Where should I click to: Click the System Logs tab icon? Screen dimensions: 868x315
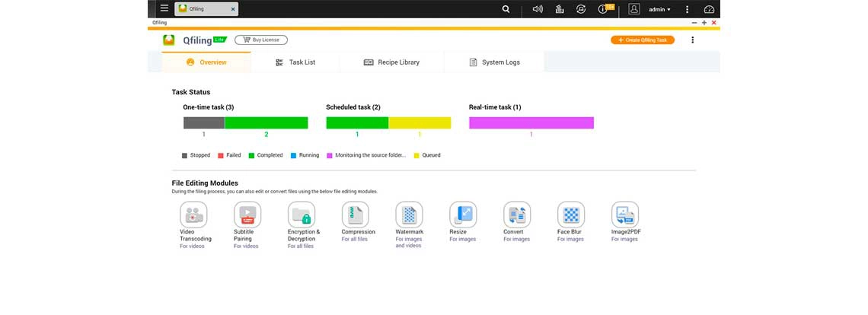pos(474,62)
